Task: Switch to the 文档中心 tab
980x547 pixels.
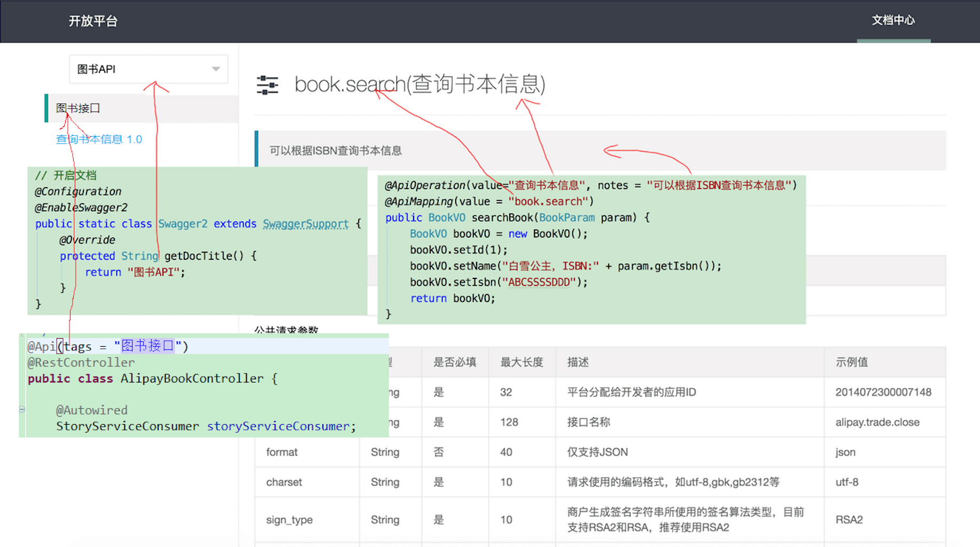Action: tap(893, 21)
